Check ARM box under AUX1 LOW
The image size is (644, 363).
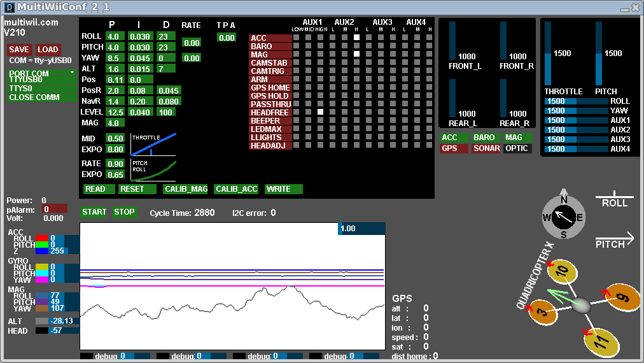pos(295,79)
